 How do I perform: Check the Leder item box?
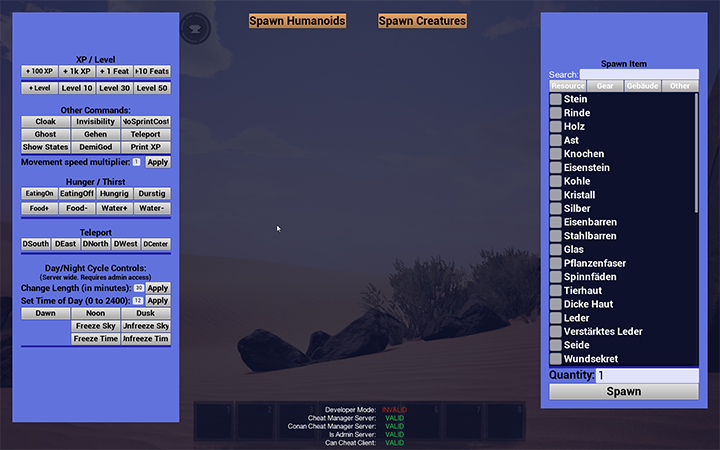click(x=556, y=318)
